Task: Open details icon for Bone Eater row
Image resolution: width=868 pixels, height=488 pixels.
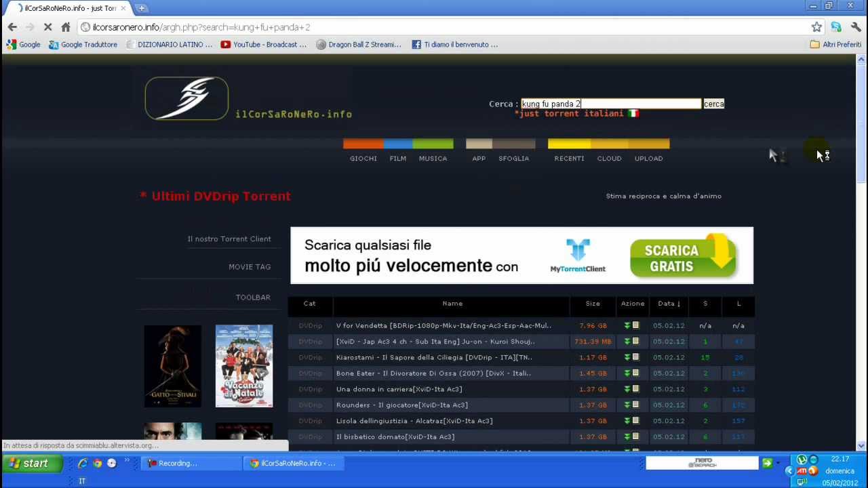Action: 635,373
